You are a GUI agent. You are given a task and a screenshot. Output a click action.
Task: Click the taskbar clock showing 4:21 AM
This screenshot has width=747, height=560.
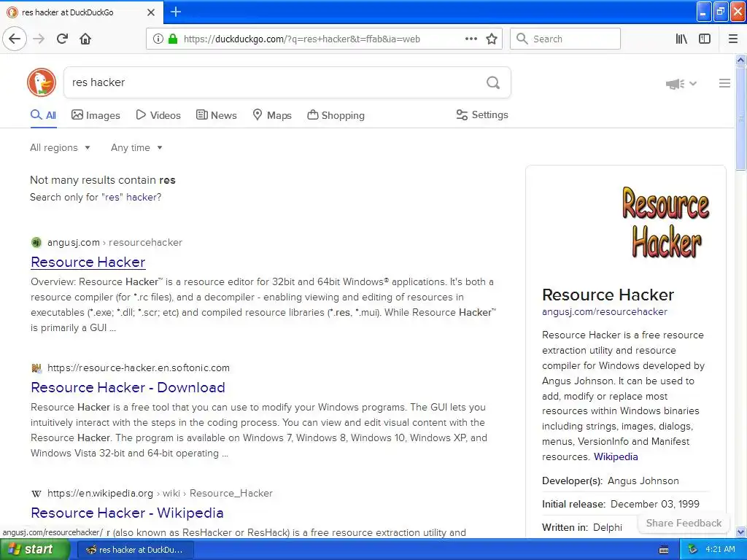pos(720,550)
